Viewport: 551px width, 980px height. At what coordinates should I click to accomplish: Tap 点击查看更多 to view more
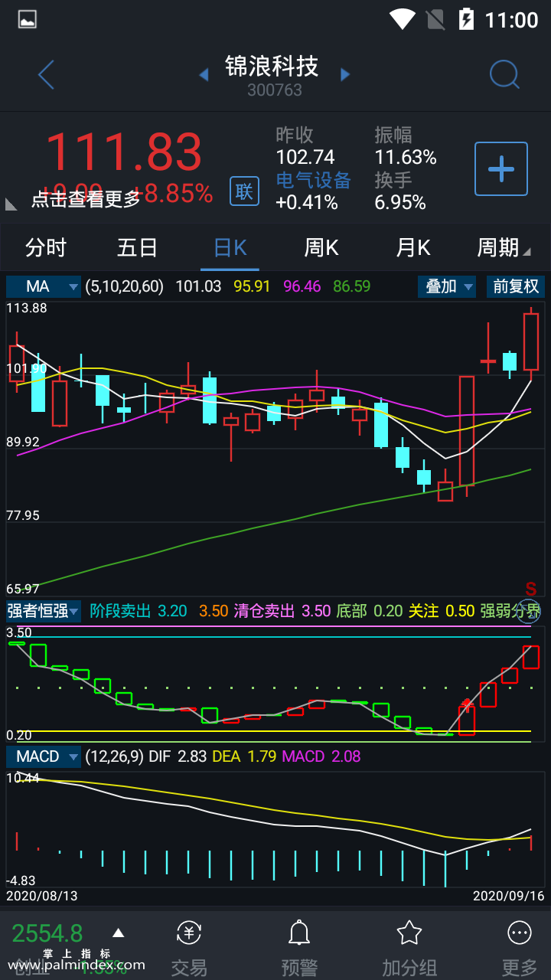(86, 199)
